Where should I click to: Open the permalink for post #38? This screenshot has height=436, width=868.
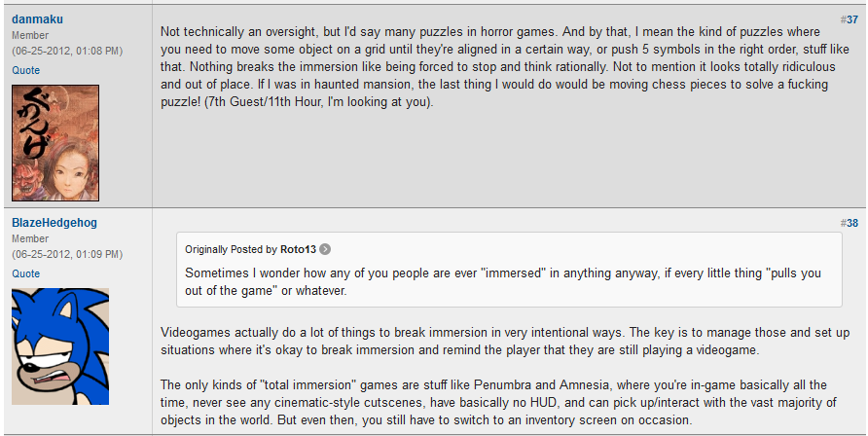pos(849,223)
